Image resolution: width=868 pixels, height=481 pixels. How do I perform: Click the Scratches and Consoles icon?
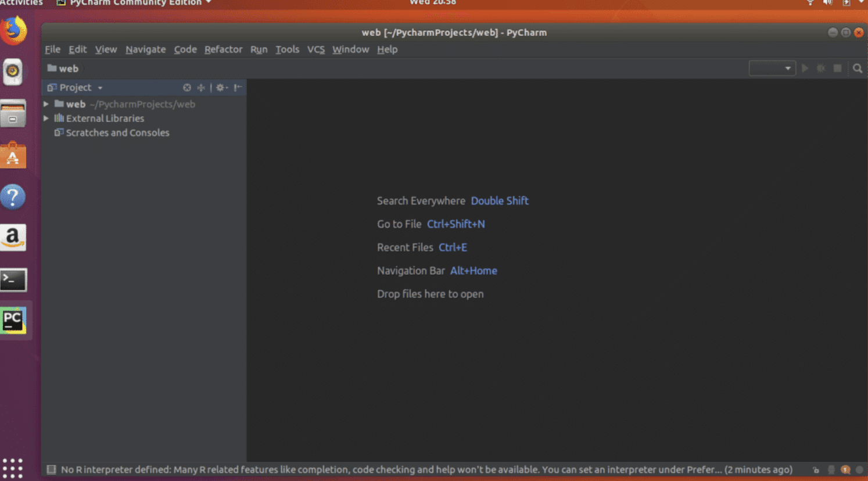[x=59, y=132]
